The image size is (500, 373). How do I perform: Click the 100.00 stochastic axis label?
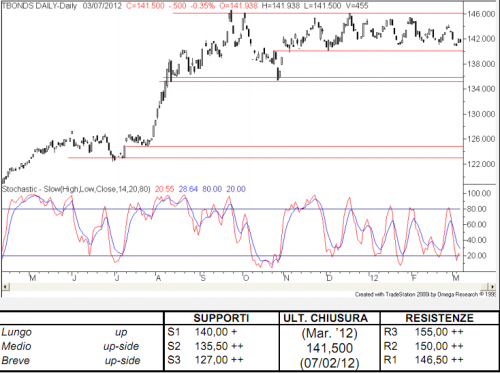click(x=479, y=193)
